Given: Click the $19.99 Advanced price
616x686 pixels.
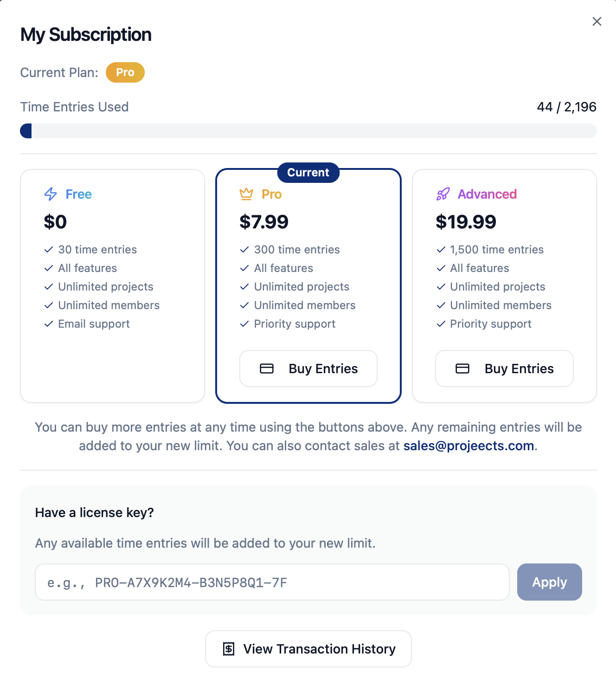Looking at the screenshot, I should point(466,222).
